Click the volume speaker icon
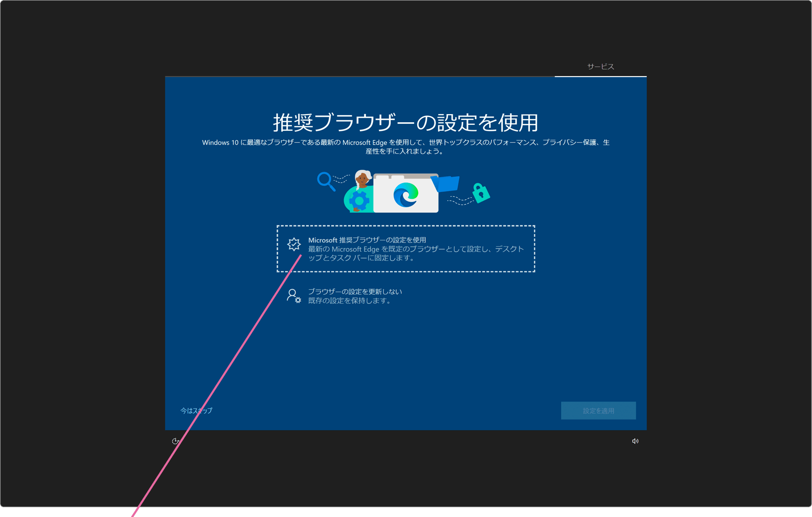The height and width of the screenshot is (517, 812). pos(635,441)
